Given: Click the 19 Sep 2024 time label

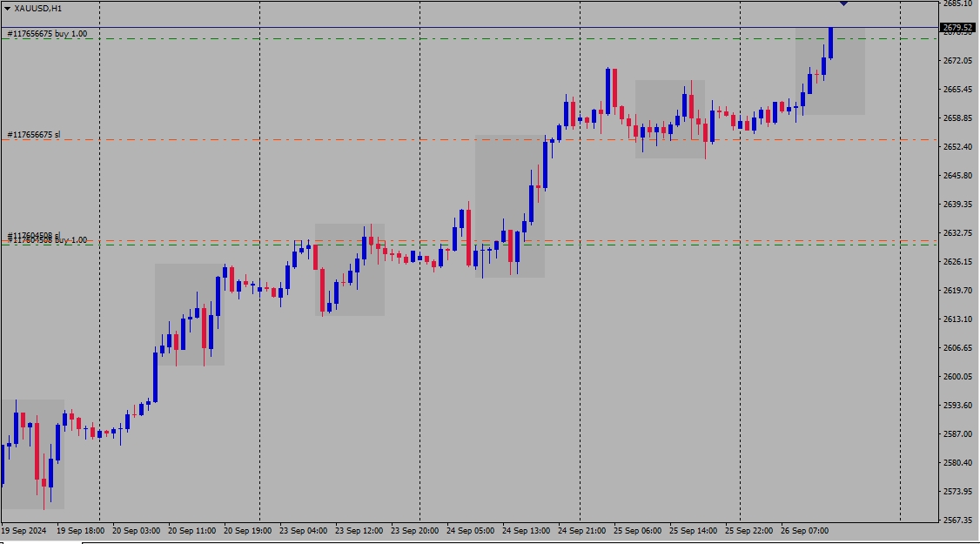Looking at the screenshot, I should pos(23,531).
